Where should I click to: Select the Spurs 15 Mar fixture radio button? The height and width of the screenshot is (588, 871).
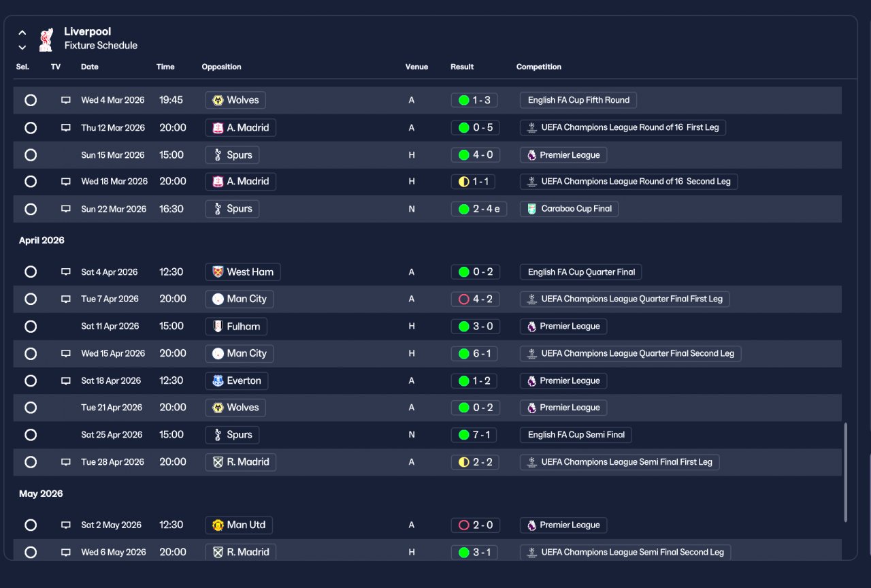point(31,154)
